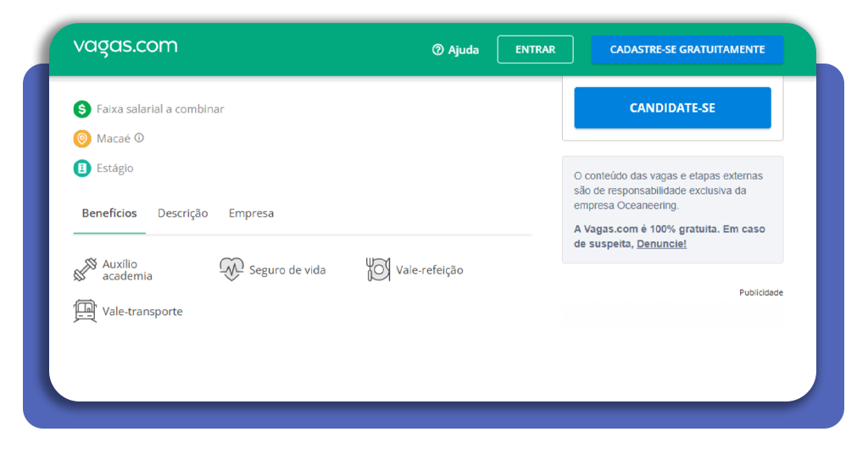Viewport: 868px width, 454px height.
Task: Click the heart life insurance icon
Action: click(231, 270)
